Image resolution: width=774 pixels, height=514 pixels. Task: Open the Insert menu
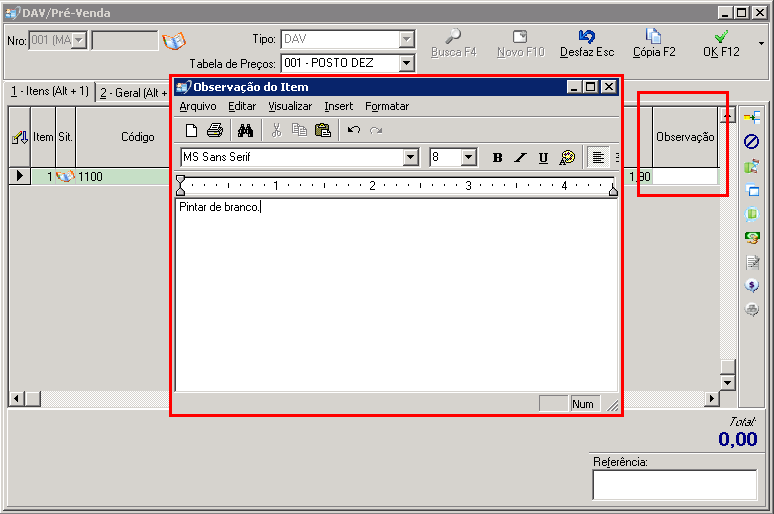[x=339, y=106]
